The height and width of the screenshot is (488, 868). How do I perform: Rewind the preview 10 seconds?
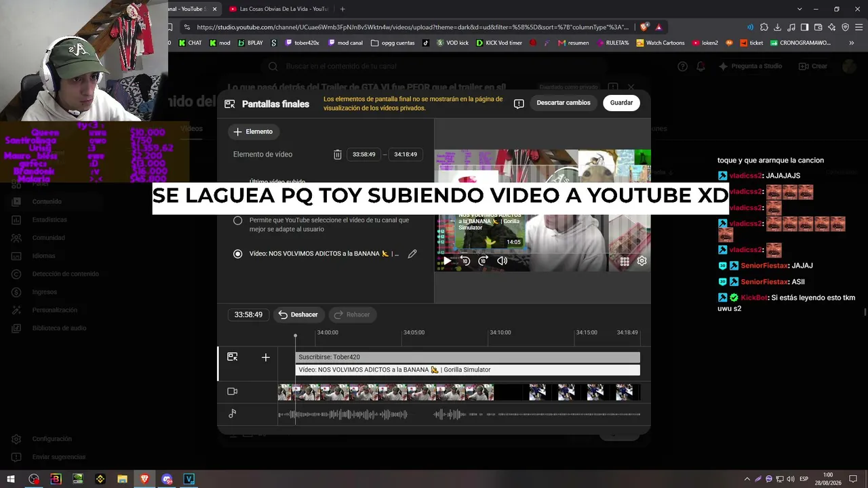pos(465,261)
